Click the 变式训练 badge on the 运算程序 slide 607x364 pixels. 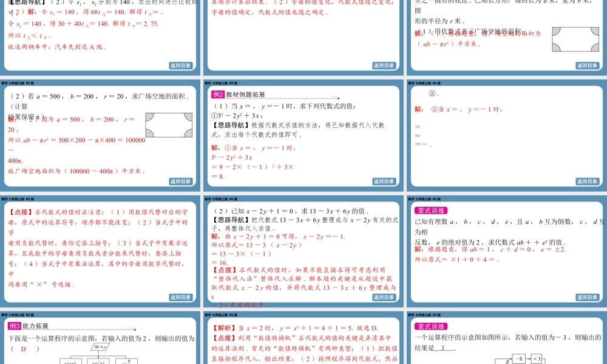click(x=430, y=326)
